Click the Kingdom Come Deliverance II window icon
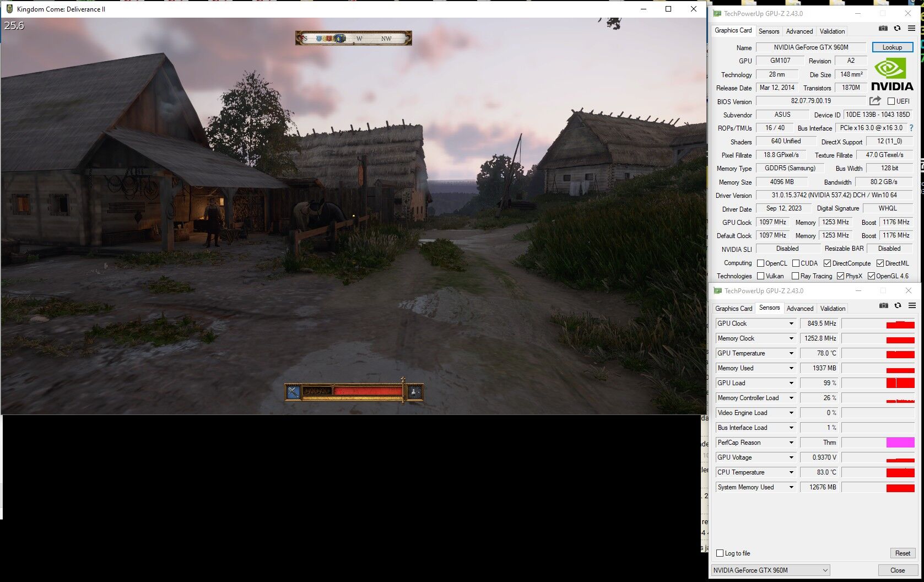Viewport: 924px width, 582px height. 9,9
